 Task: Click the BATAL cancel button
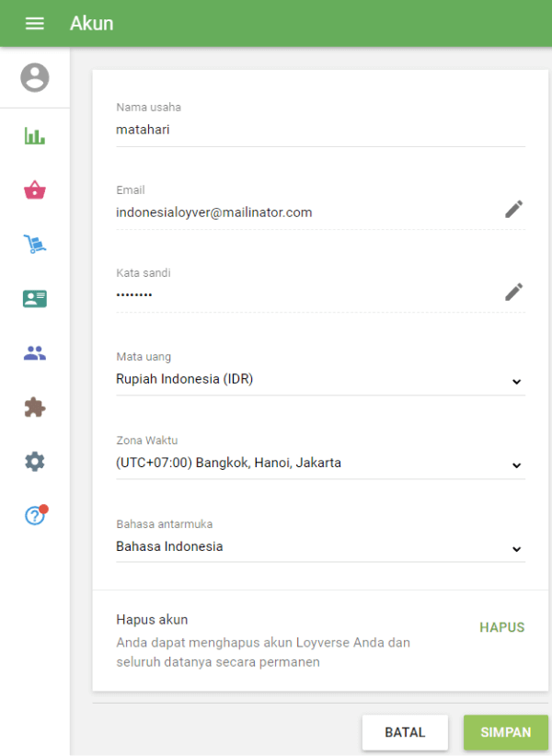coord(405,732)
